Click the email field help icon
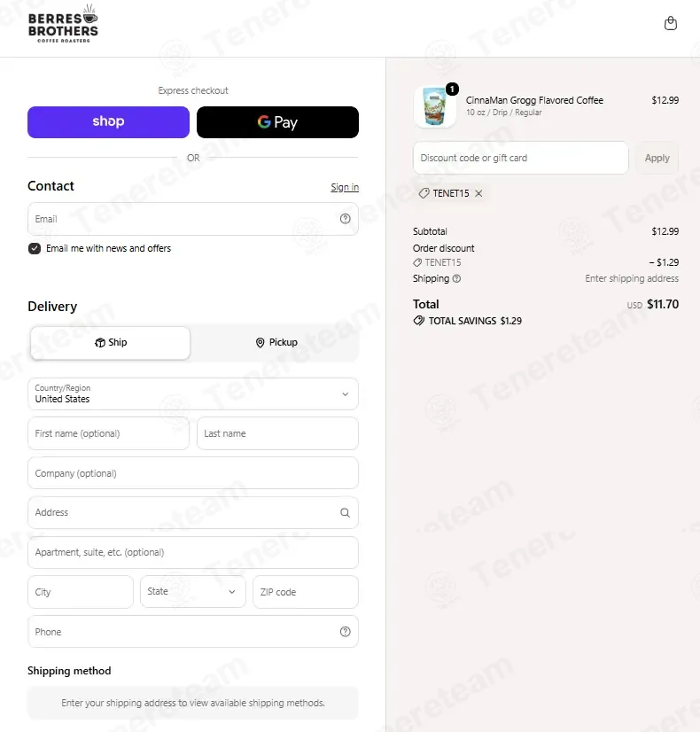Screen dimensions: 700x732 [x=345, y=219]
